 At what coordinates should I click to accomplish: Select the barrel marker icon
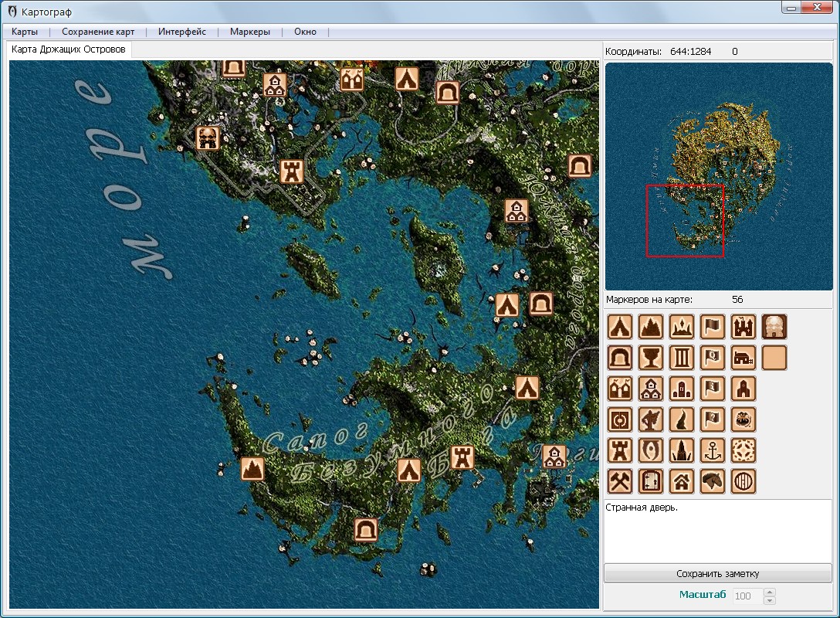coord(743,481)
